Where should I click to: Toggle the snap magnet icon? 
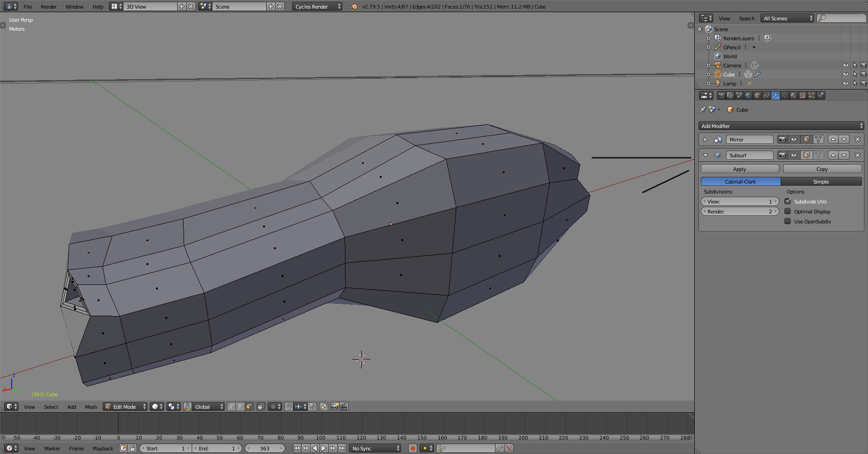coord(289,407)
